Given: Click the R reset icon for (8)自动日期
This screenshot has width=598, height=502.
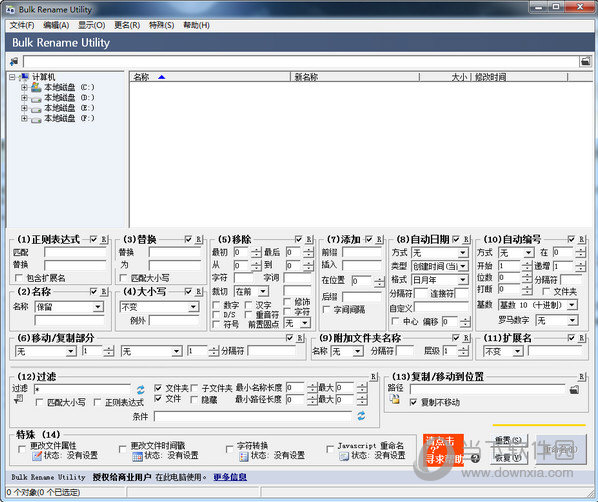Looking at the screenshot, I should 466,240.
